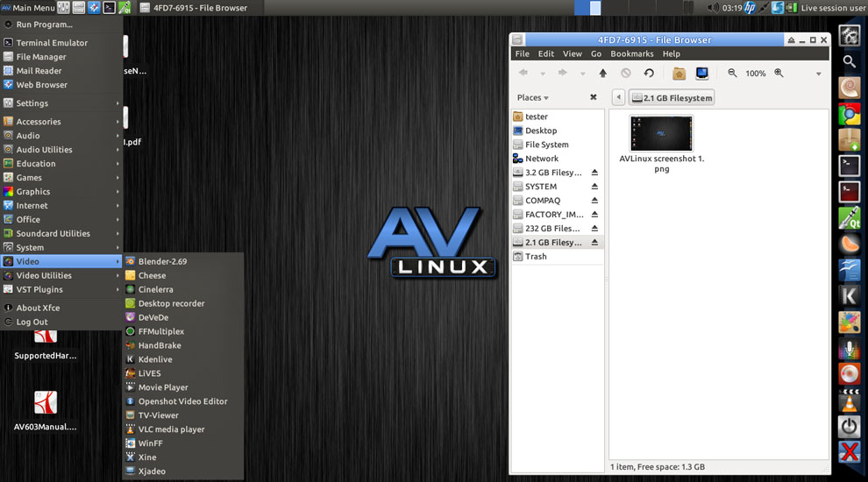Expand the Graphics submenu

pyautogui.click(x=61, y=191)
